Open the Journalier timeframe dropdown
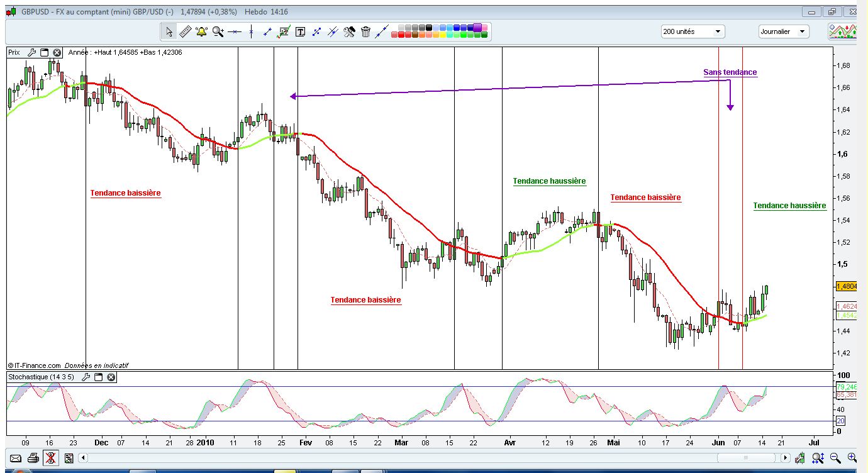This screenshot has width=868, height=473. pyautogui.click(x=803, y=31)
